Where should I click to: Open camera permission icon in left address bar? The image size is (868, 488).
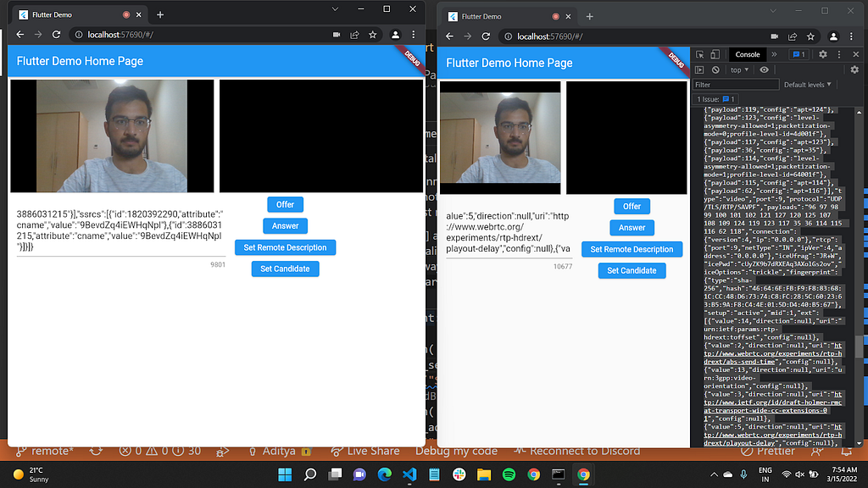tap(336, 34)
